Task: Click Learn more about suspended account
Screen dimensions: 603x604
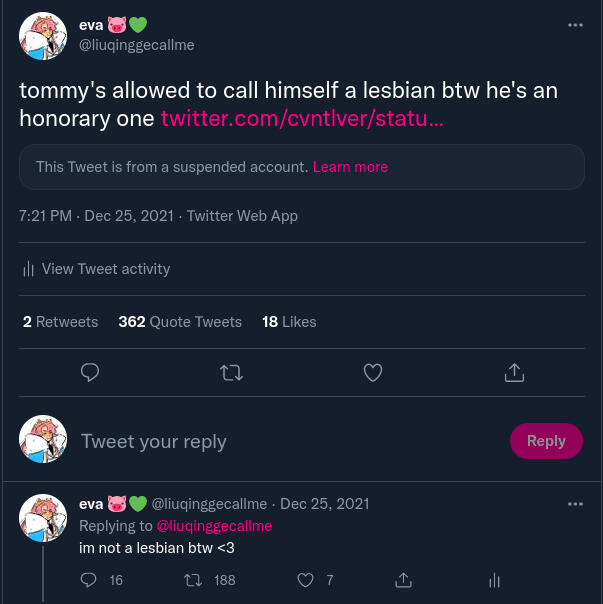Action: (x=350, y=167)
